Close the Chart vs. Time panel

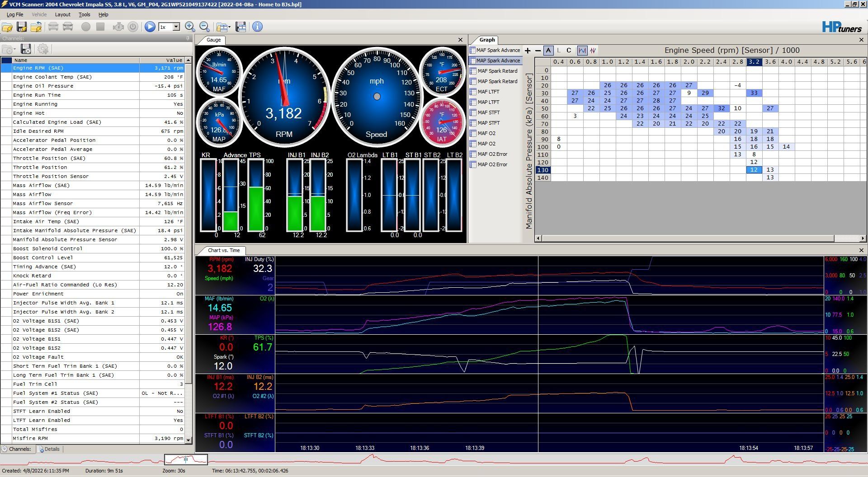(x=861, y=250)
